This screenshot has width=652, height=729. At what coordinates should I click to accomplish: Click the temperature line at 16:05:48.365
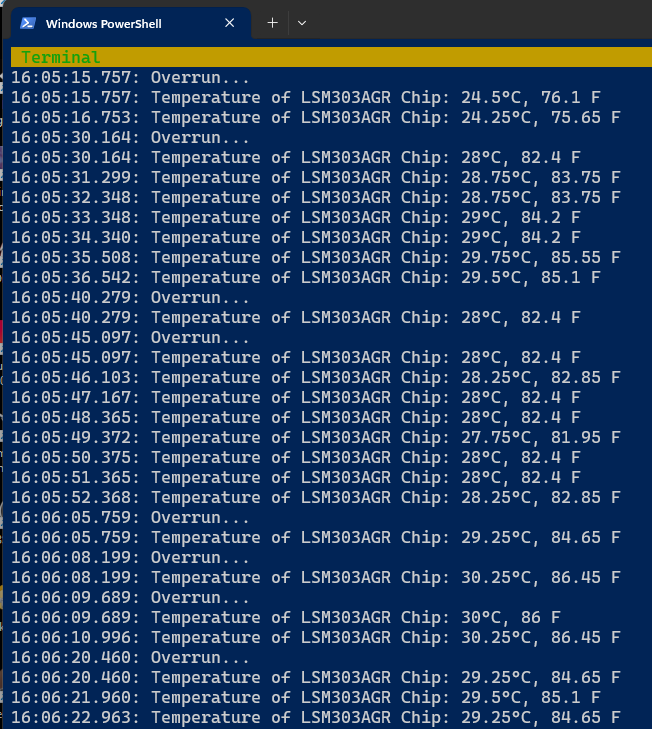pos(296,418)
